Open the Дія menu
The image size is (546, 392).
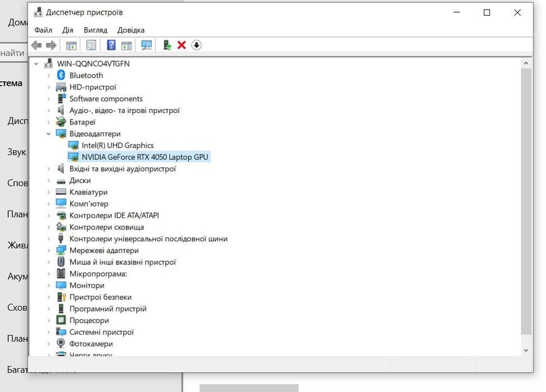68,30
